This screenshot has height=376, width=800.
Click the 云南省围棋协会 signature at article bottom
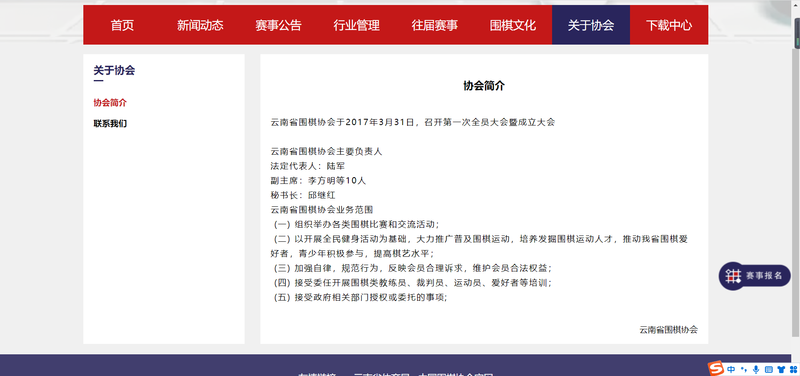tap(668, 330)
